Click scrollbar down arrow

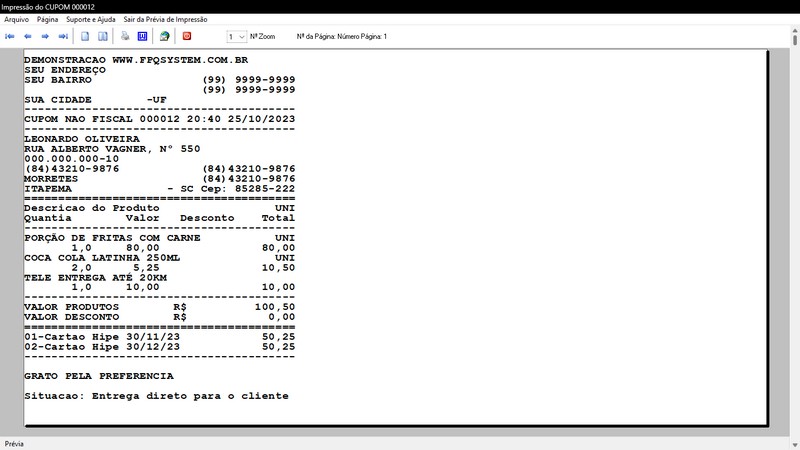(x=795, y=445)
